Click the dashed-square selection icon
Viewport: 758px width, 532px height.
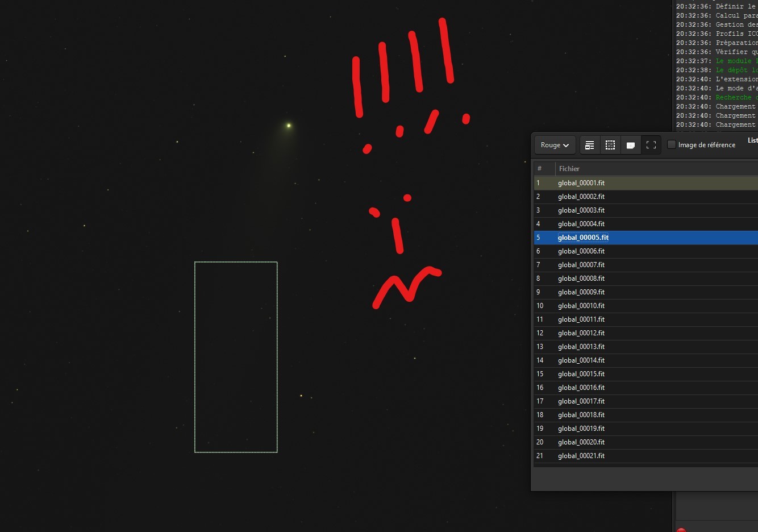610,145
